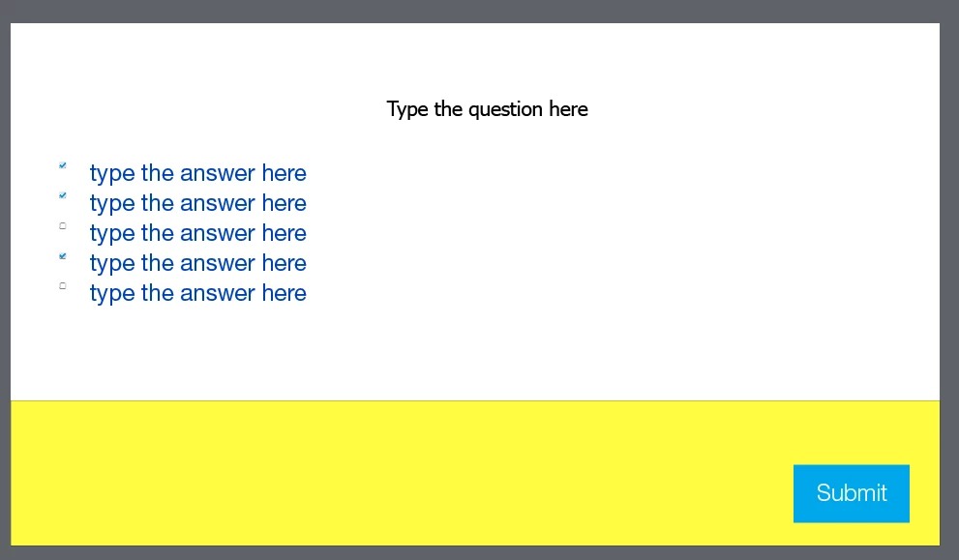This screenshot has height=560, width=959.
Task: Select the fifth 'type the answer here' text
Action: [198, 293]
